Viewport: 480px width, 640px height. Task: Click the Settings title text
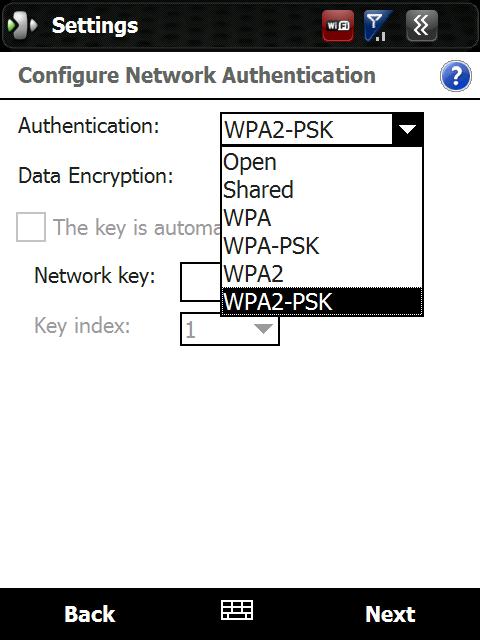(x=95, y=26)
